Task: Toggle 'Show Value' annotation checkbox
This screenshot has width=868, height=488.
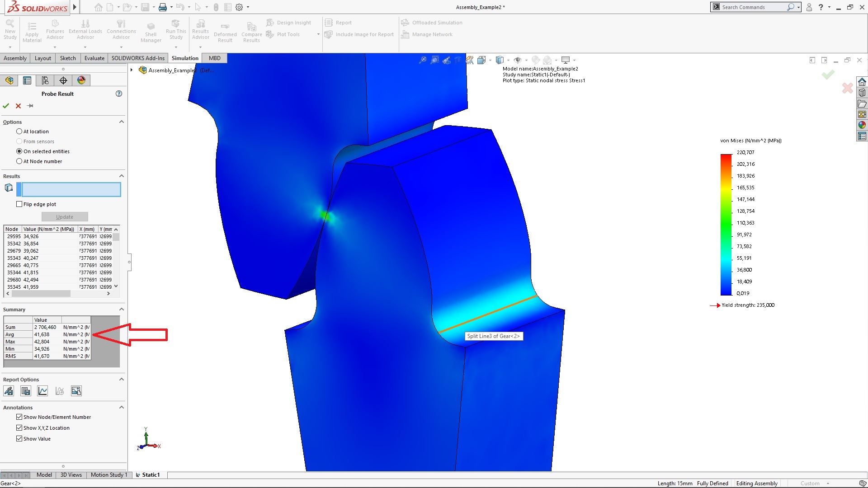Action: point(19,439)
